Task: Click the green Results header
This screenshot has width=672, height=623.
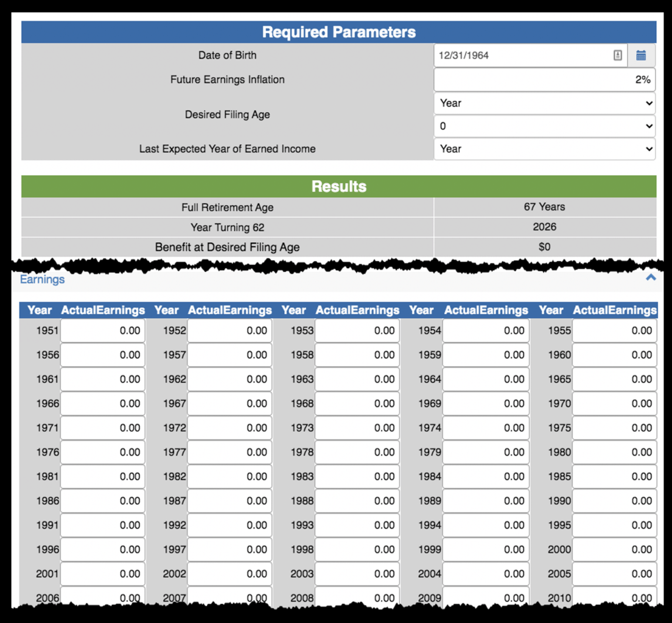Action: point(338,186)
